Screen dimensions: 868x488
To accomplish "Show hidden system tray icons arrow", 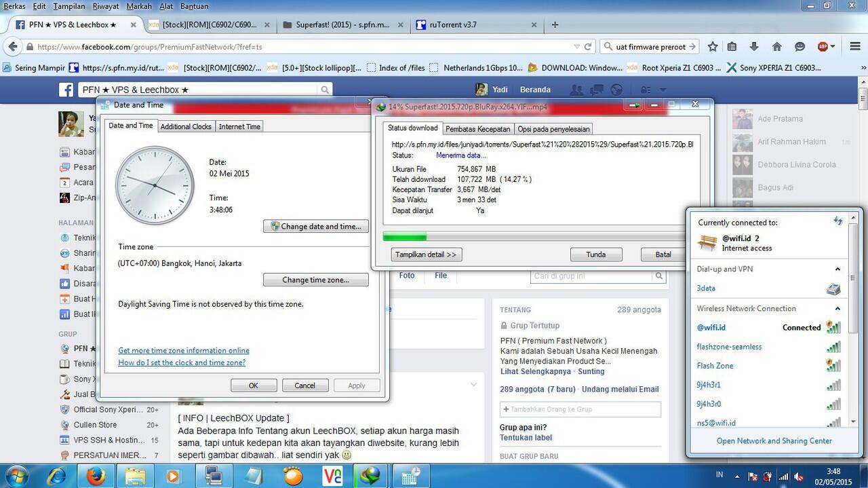I will pos(738,476).
